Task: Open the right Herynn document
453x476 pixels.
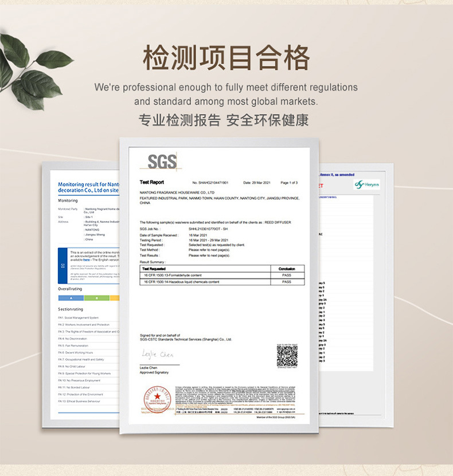Action: (x=356, y=295)
